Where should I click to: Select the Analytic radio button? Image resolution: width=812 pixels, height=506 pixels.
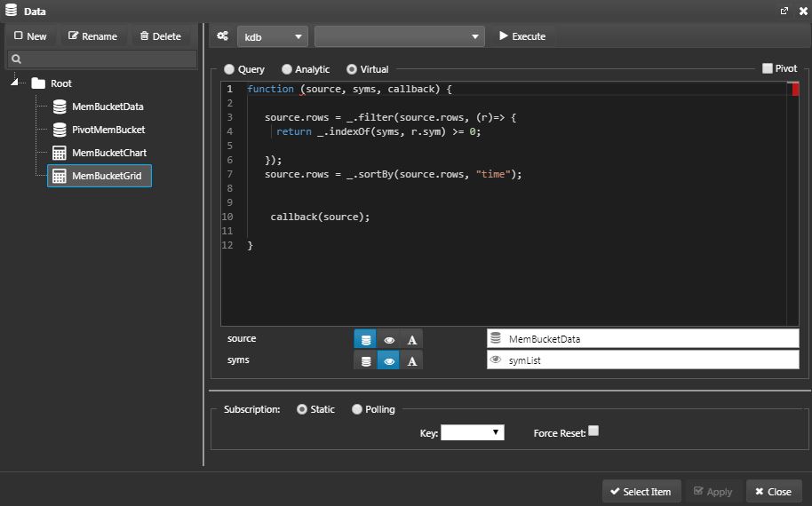287,69
